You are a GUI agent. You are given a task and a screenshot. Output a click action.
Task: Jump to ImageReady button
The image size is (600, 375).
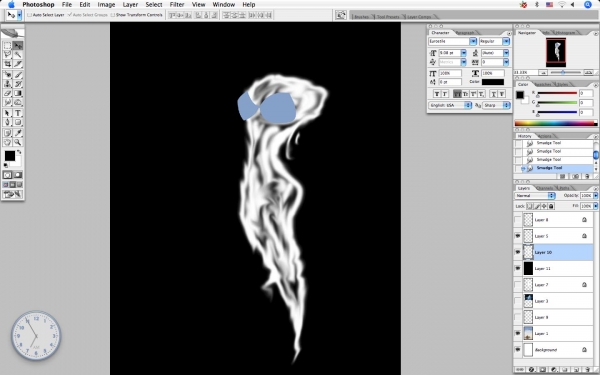coord(13,194)
